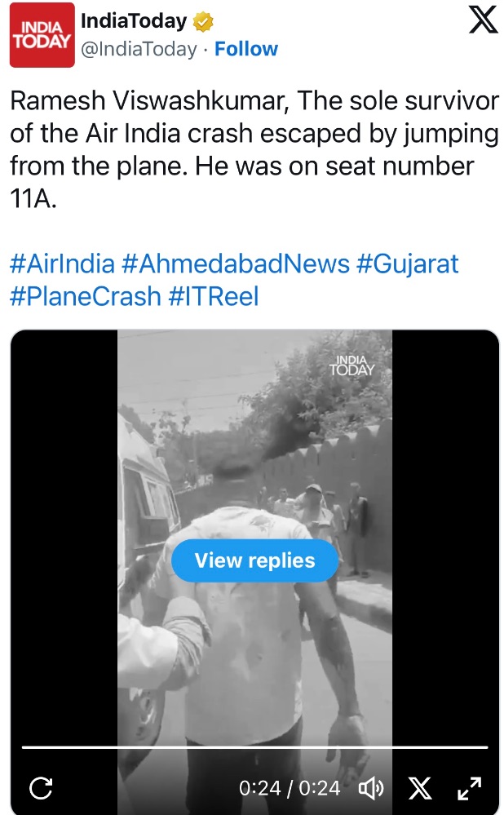
Task: Open the IndiaToday display name
Action: point(134,21)
